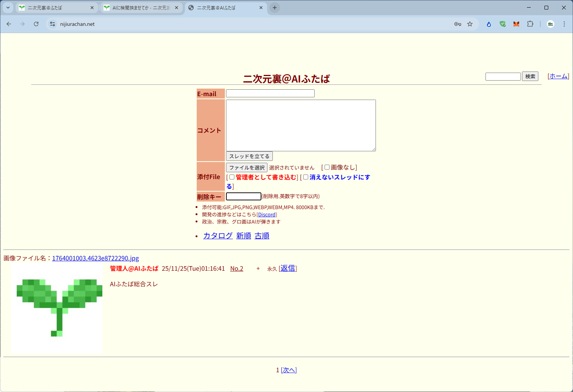Click the browser back arrow

coord(9,24)
